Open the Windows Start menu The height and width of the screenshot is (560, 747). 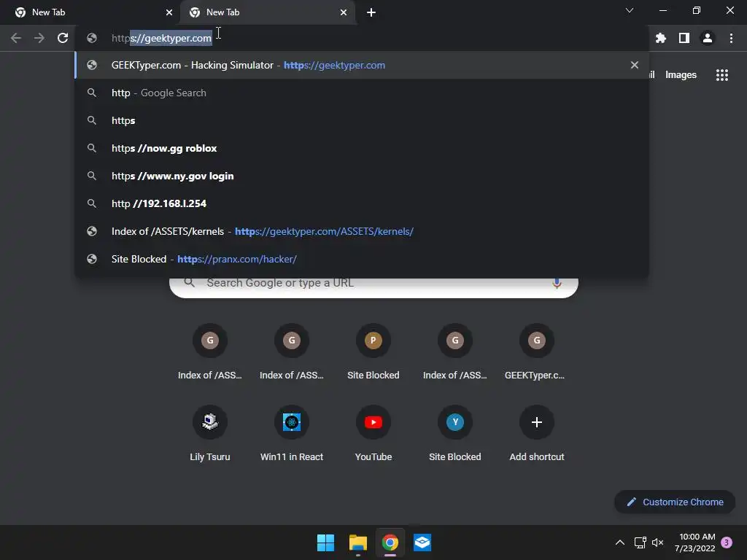(x=326, y=542)
